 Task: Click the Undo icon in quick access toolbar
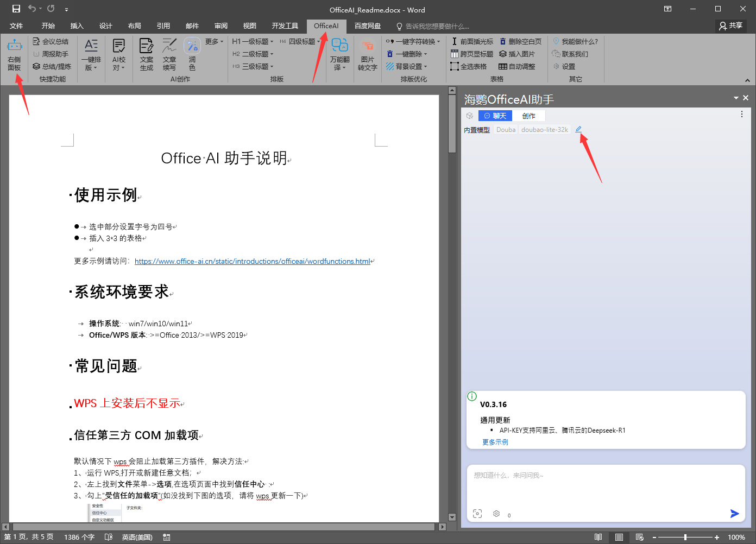click(x=32, y=9)
